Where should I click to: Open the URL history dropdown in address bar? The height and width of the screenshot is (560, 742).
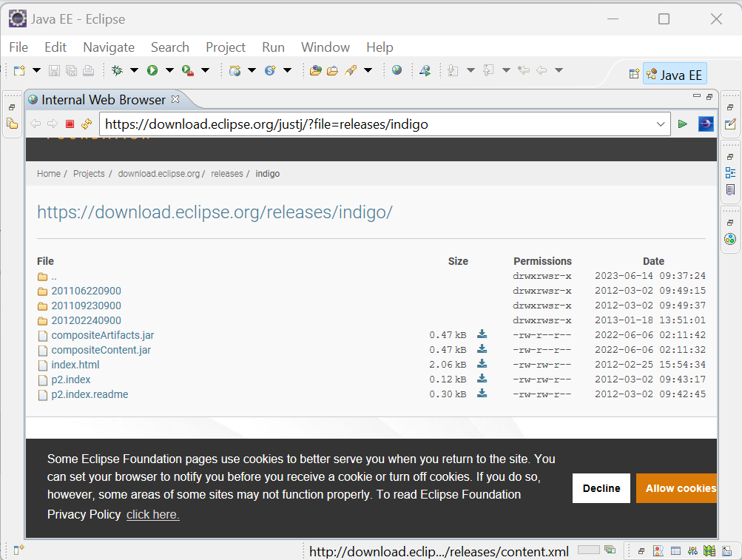click(661, 124)
